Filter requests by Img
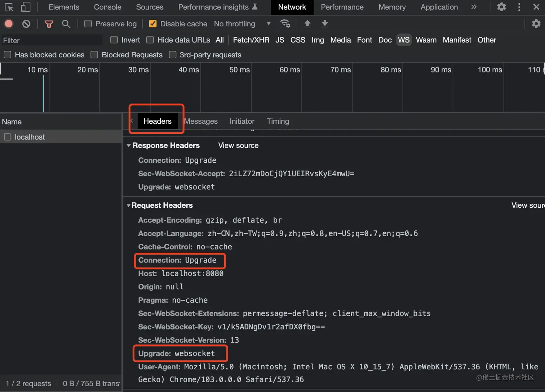This screenshot has height=392, width=545. click(x=318, y=40)
